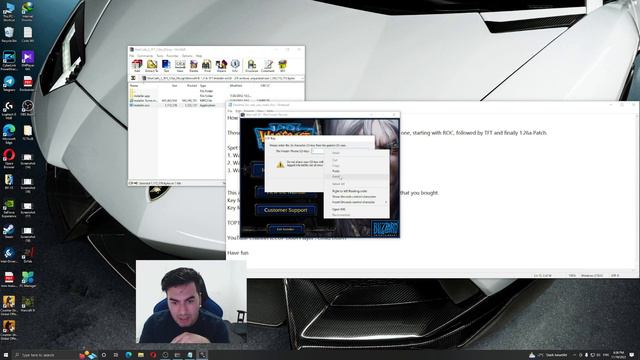Image resolution: width=640 pixels, height=360 pixels.
Task: Click the View icon in WinRAR toolbar
Action: (x=180, y=66)
